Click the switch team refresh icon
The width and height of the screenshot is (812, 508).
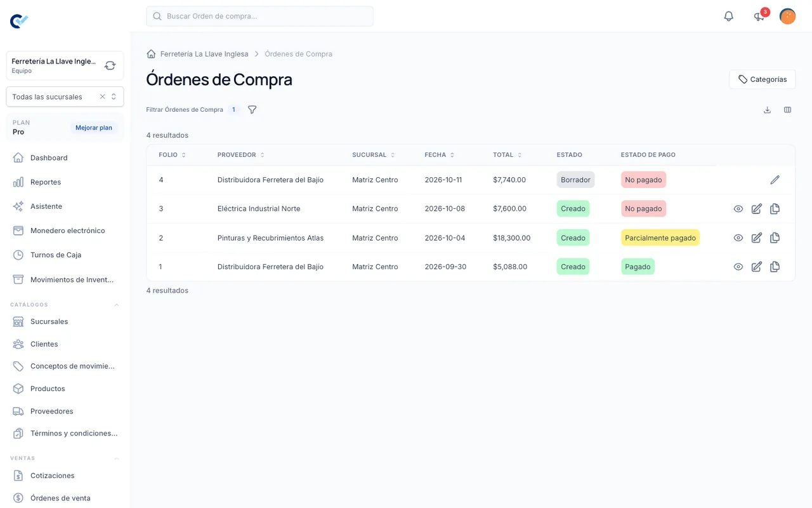pos(110,65)
